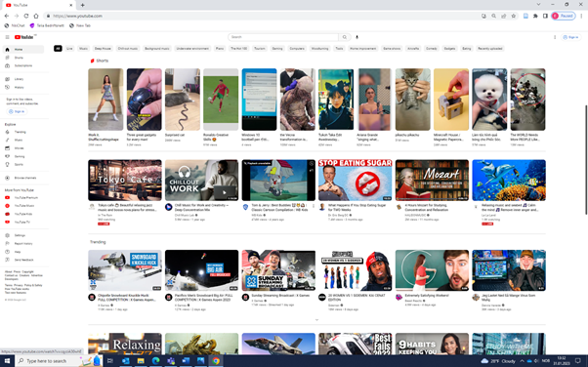The height and width of the screenshot is (367, 588).
Task: Open the Snowboard Knuckle Huck trending video
Action: [x=125, y=270]
